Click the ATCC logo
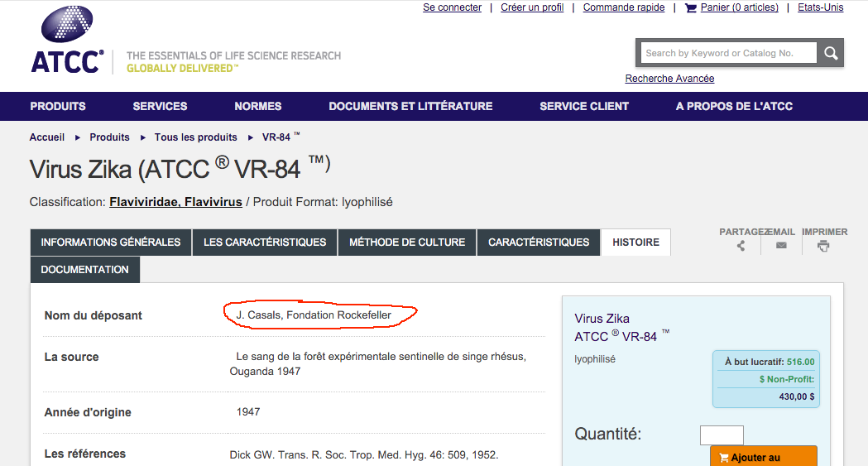 (x=67, y=40)
